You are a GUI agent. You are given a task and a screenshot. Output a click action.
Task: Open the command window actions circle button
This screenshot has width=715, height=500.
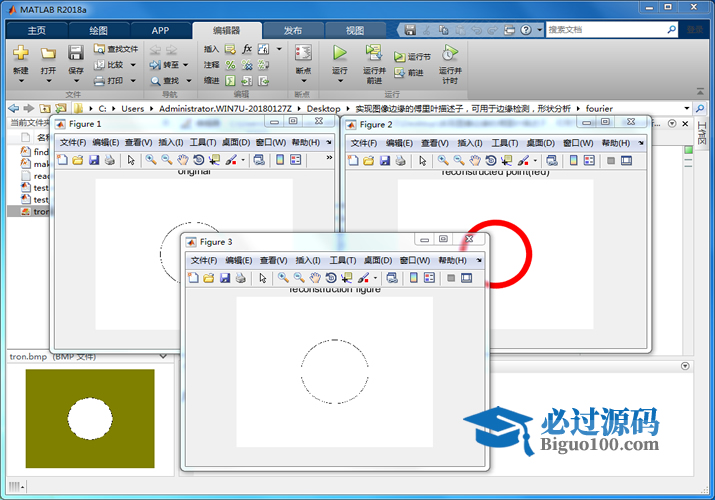point(685,366)
